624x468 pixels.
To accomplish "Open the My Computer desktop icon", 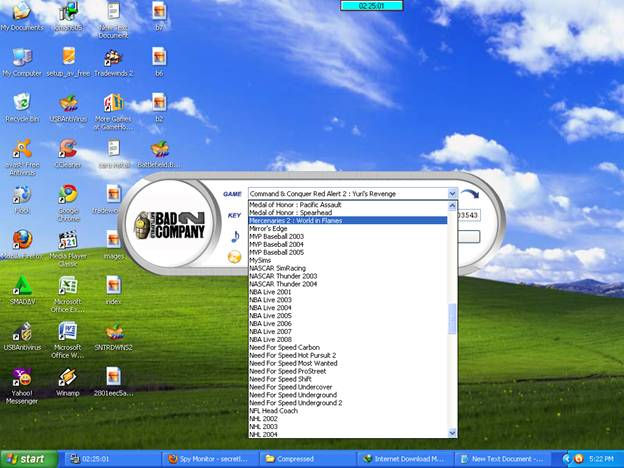I will (22, 62).
